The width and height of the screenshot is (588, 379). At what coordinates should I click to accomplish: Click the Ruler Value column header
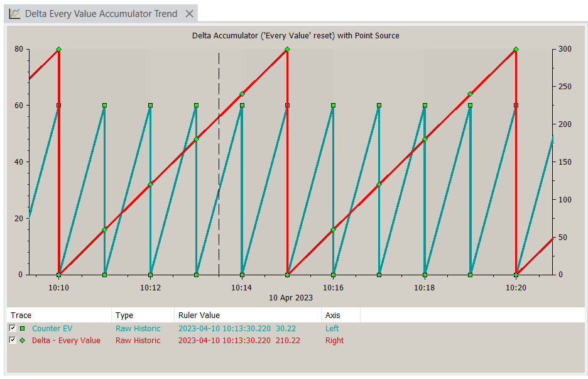pyautogui.click(x=199, y=315)
